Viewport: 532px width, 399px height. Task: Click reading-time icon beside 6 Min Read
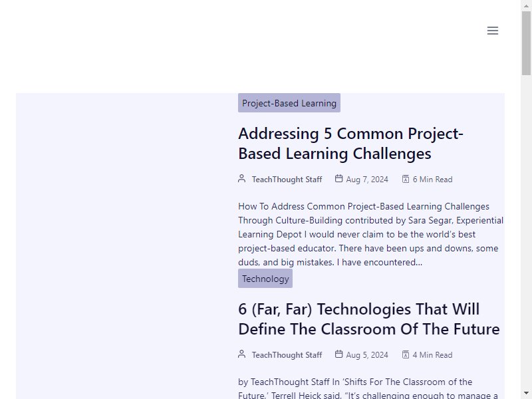(405, 179)
